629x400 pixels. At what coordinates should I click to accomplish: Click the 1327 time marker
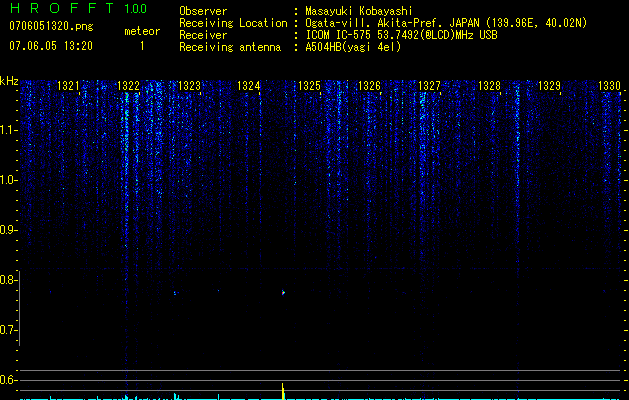429,85
